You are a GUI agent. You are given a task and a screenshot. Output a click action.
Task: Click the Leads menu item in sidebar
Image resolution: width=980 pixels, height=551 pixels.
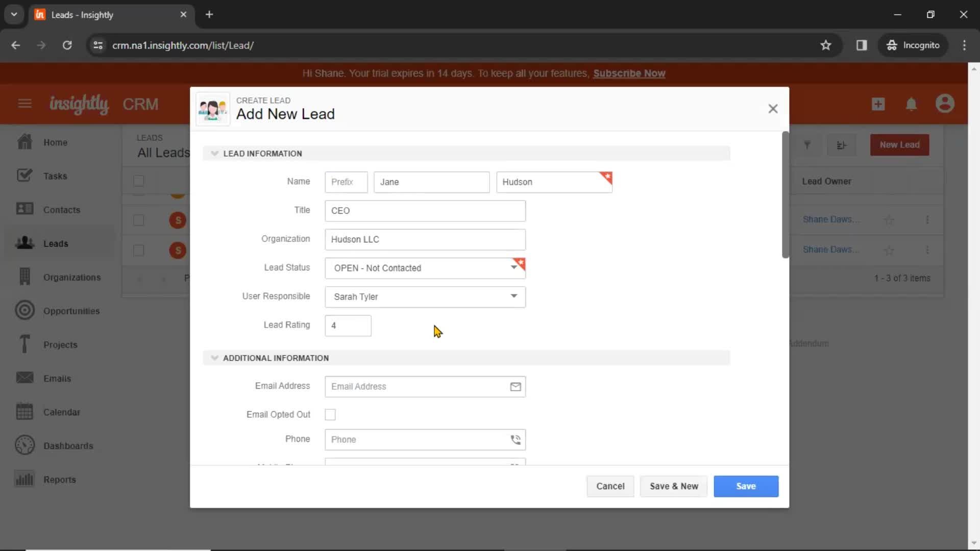pyautogui.click(x=56, y=243)
